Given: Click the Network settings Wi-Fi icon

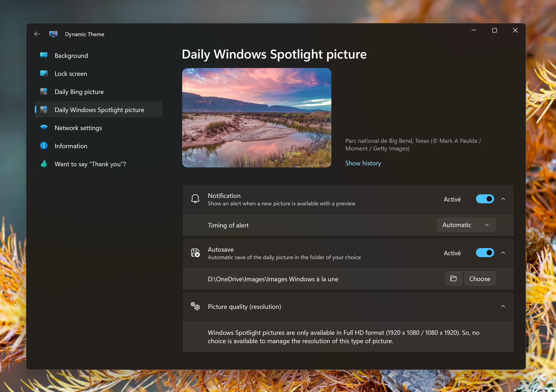Looking at the screenshot, I should pyautogui.click(x=44, y=128).
